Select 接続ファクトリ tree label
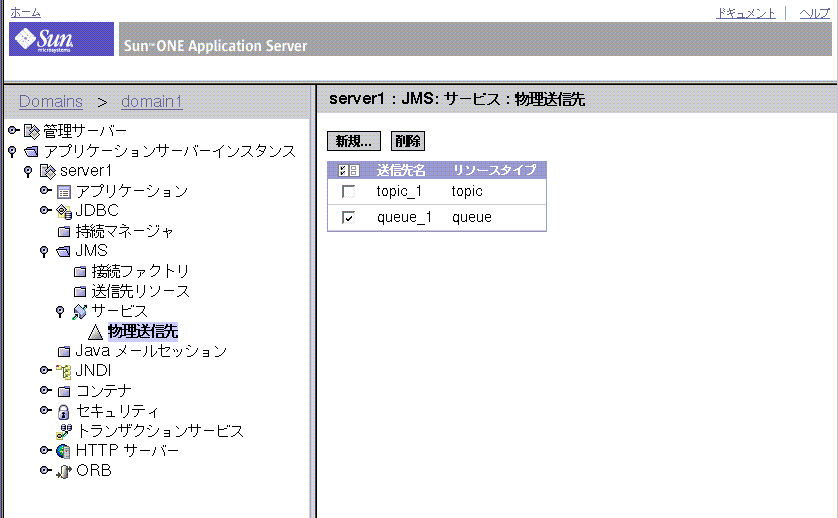Viewport: 838px width, 518px height. click(x=141, y=272)
